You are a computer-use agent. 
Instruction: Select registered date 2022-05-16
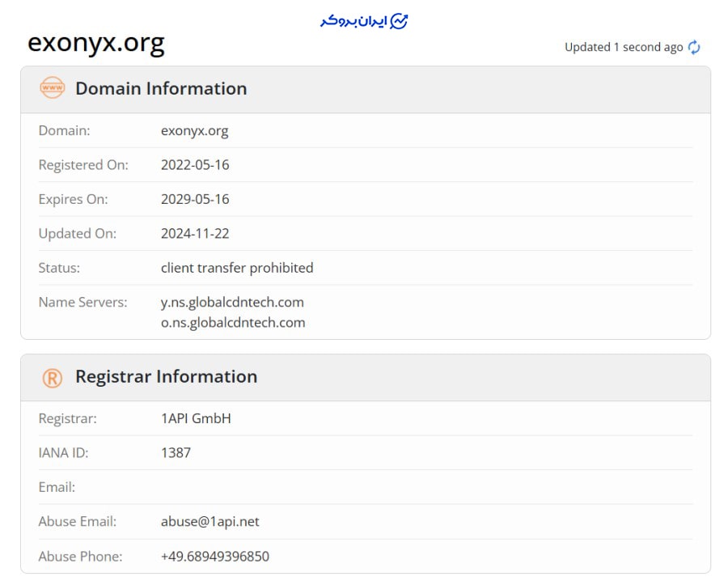195,165
